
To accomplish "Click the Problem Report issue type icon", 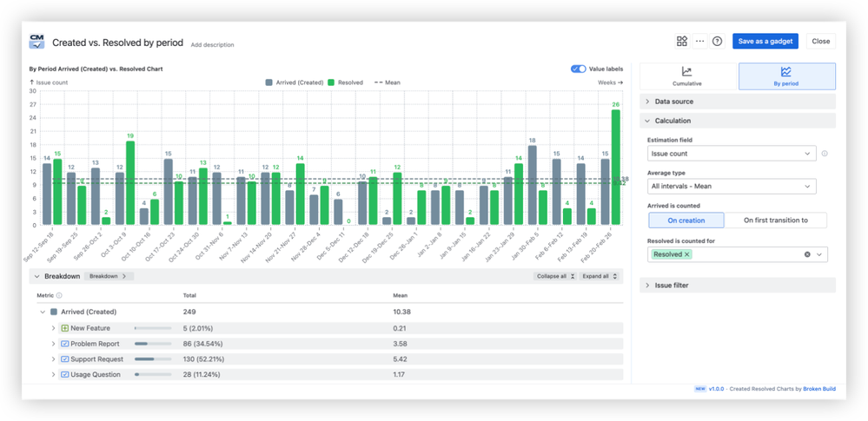I will 65,344.
